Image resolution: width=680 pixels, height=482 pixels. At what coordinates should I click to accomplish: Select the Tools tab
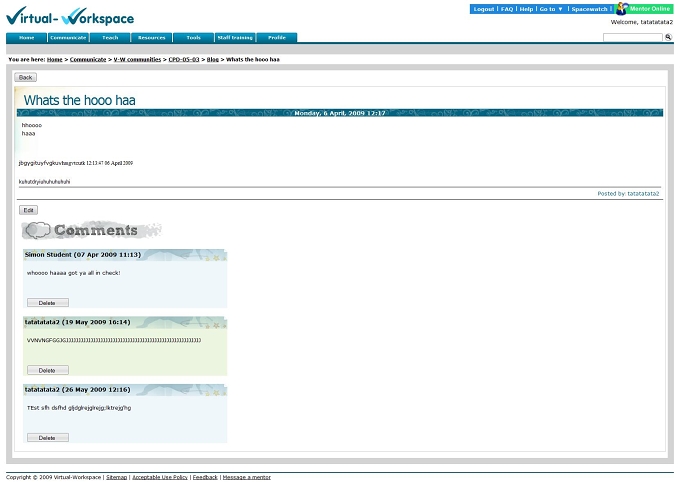tap(193, 38)
